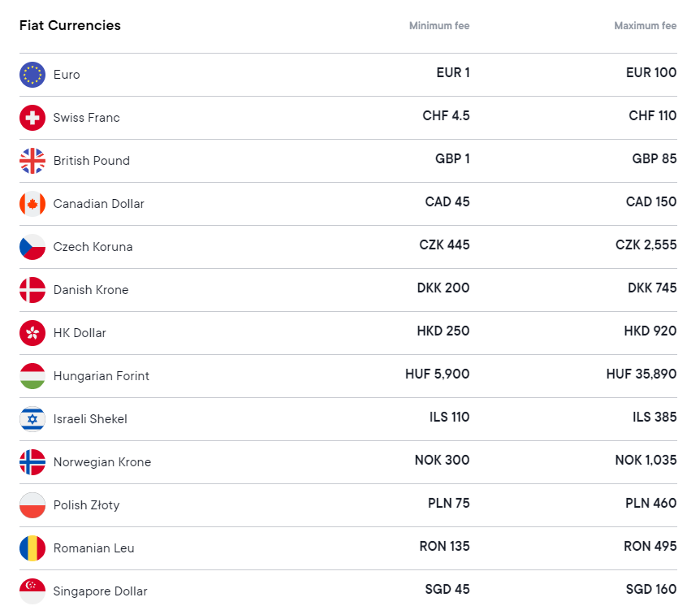Click the Polish Złoty flag icon

tap(32, 505)
